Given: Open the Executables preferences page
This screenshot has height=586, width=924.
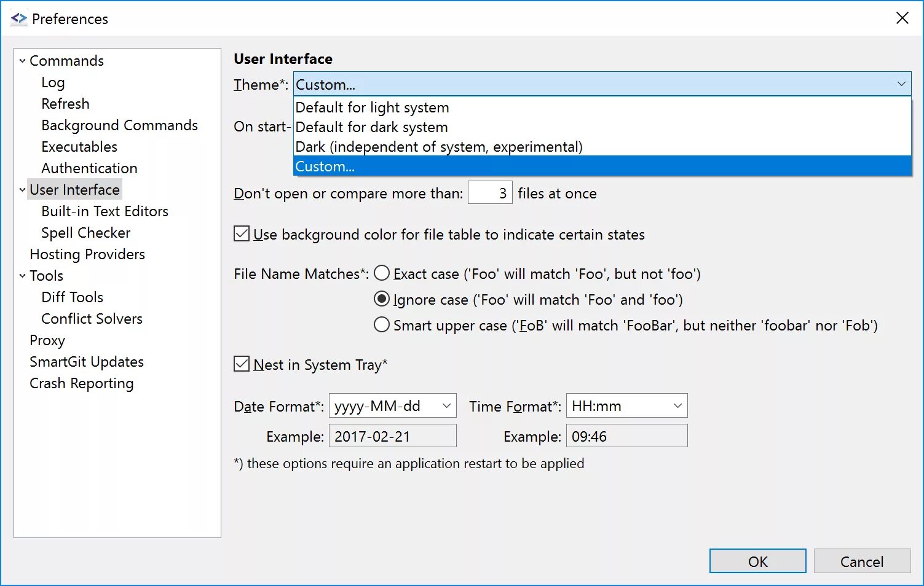Looking at the screenshot, I should (79, 147).
